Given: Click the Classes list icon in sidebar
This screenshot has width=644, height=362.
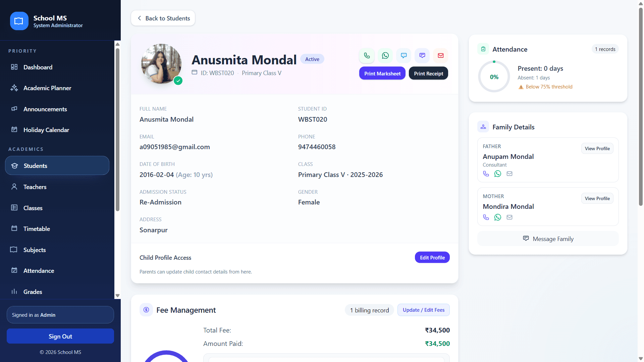Looking at the screenshot, I should click(x=14, y=208).
